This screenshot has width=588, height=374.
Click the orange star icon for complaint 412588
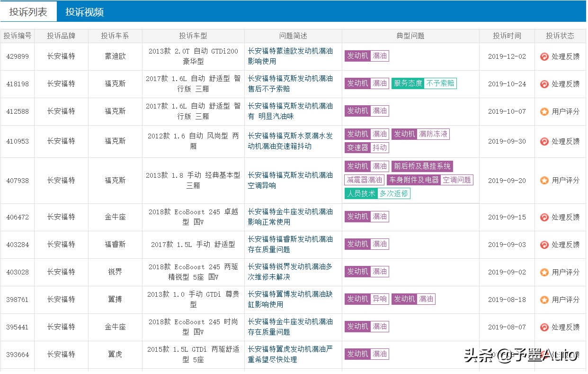point(544,111)
